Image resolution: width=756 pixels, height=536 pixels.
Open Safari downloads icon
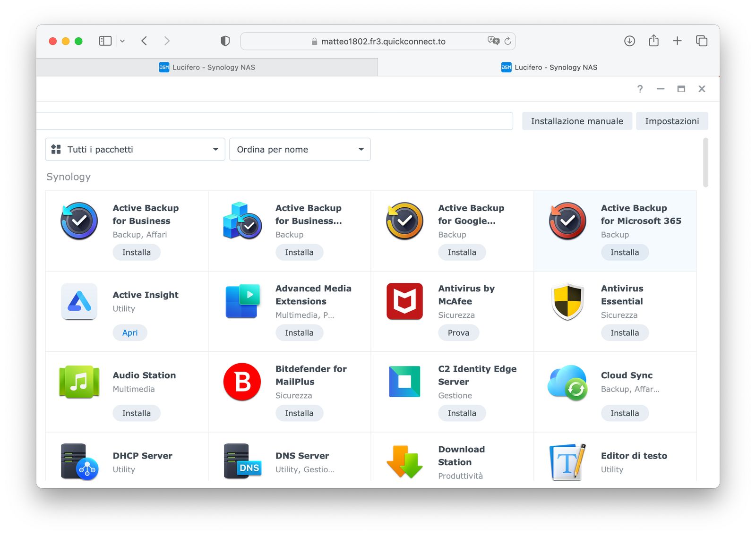click(629, 41)
